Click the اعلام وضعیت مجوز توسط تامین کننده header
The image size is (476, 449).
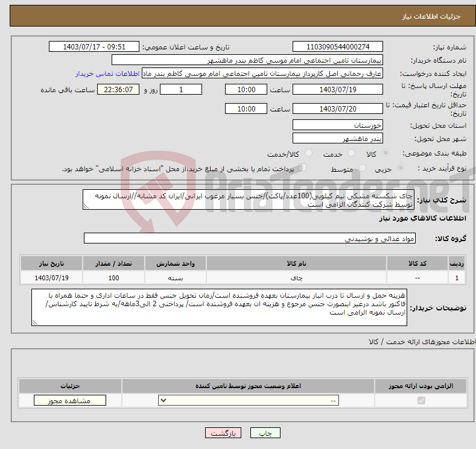click(x=248, y=386)
